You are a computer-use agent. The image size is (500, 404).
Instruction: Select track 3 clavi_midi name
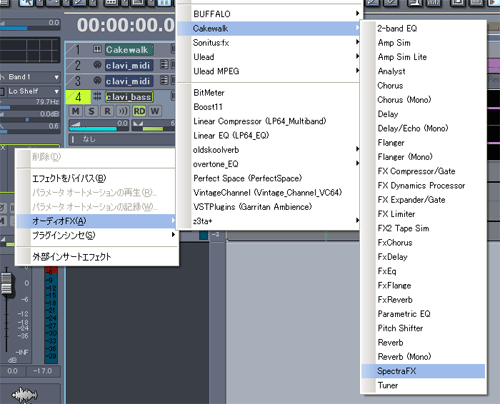[129, 81]
